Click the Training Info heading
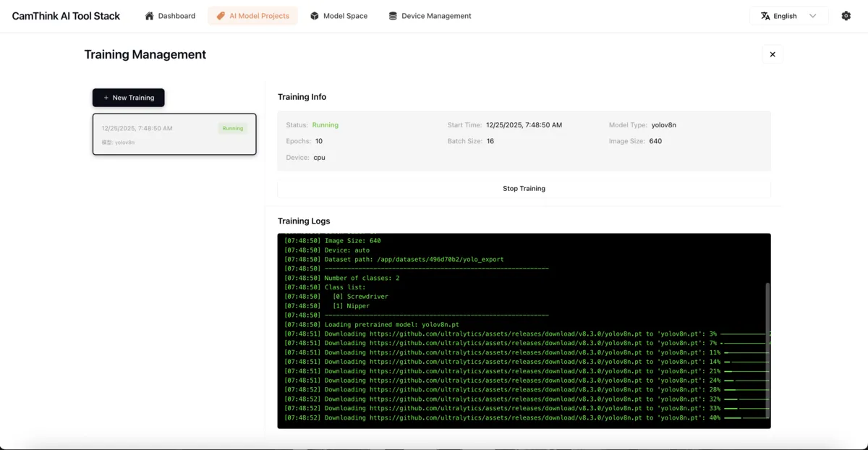This screenshot has width=868, height=450. pos(302,97)
